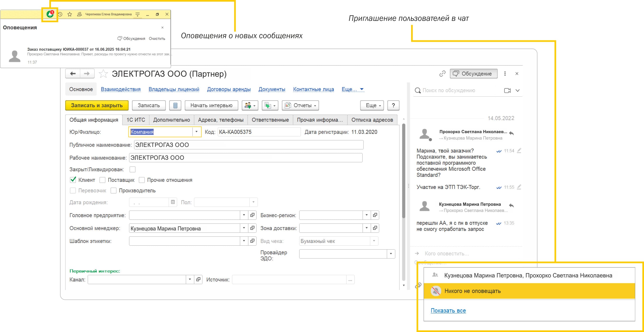
Task: Open the calendar picker for Дата рождения
Action: tap(173, 202)
